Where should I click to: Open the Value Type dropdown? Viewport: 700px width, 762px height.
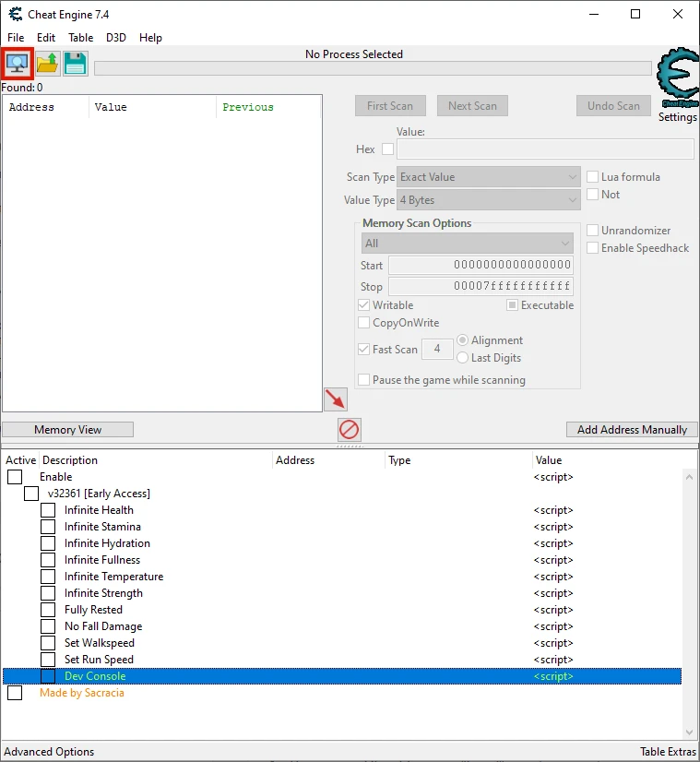(x=489, y=200)
